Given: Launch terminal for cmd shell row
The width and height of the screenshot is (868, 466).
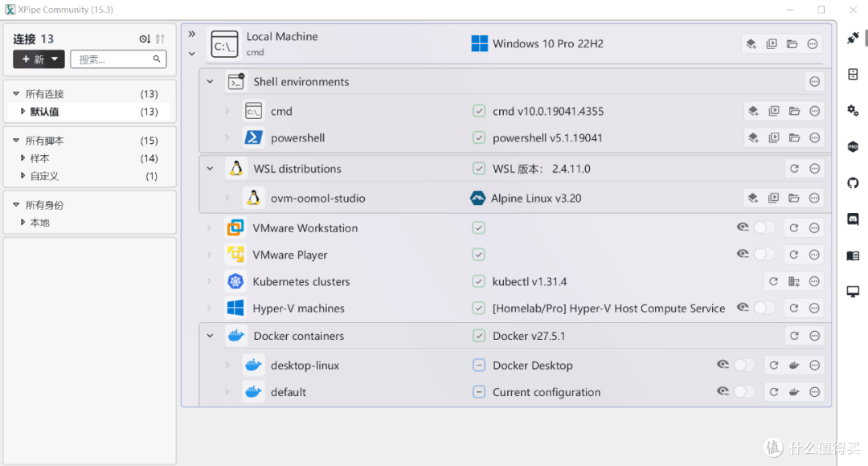Looking at the screenshot, I should [x=774, y=111].
